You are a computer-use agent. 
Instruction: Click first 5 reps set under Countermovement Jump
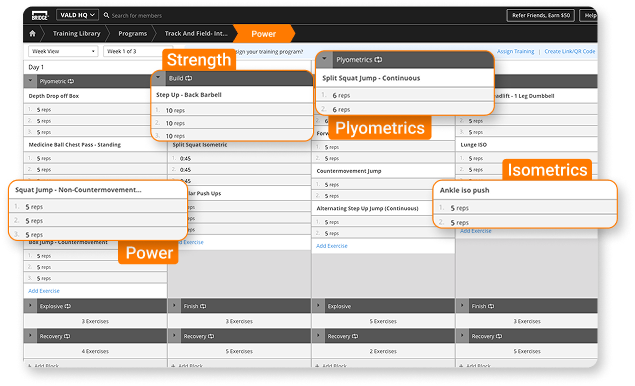coord(383,184)
